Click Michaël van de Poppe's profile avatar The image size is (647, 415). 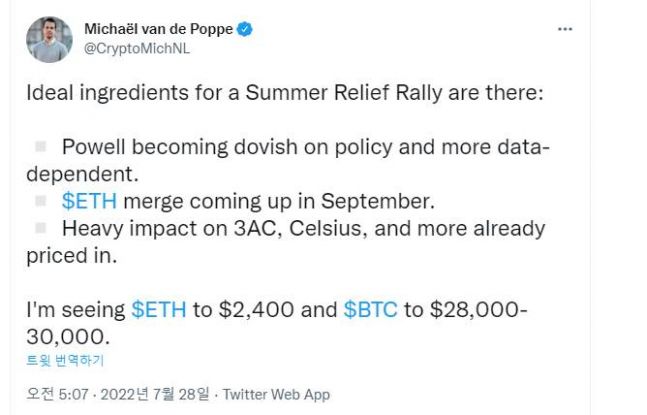click(x=49, y=39)
